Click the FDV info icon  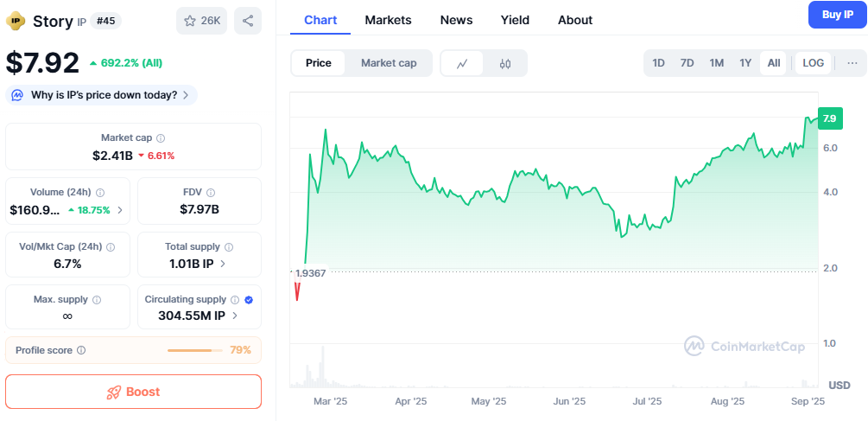click(x=211, y=193)
